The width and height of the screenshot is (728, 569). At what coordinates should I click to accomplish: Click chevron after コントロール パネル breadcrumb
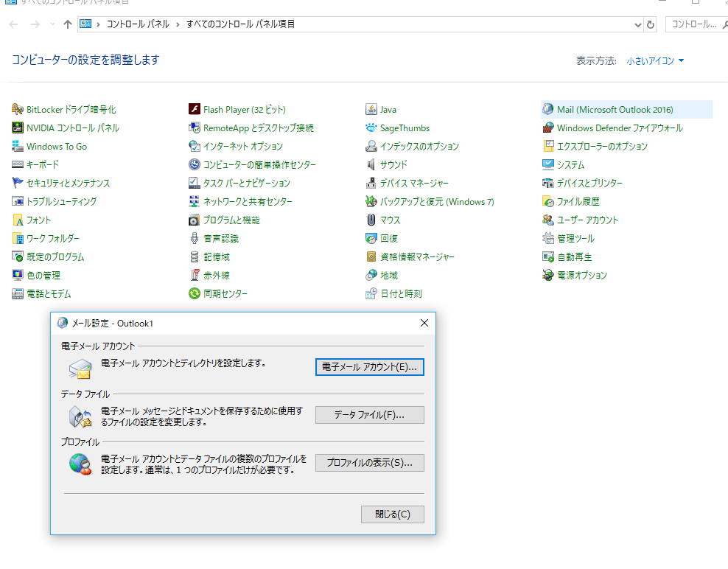tap(178, 24)
